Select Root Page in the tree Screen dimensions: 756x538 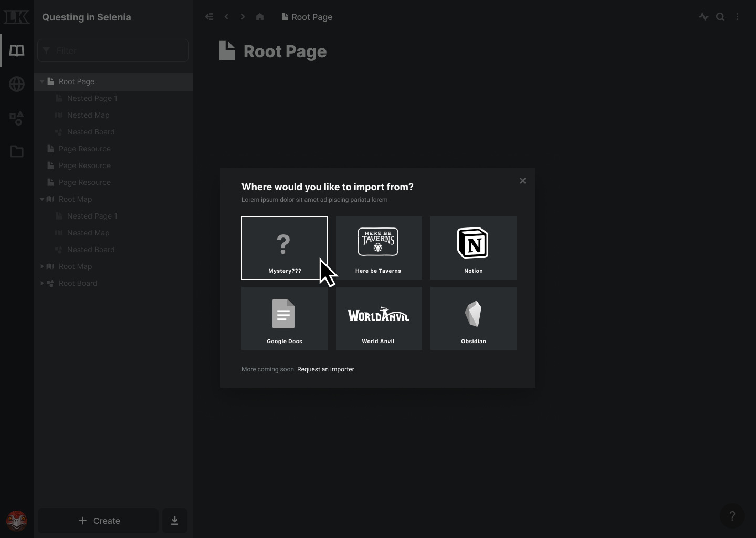coord(113,81)
